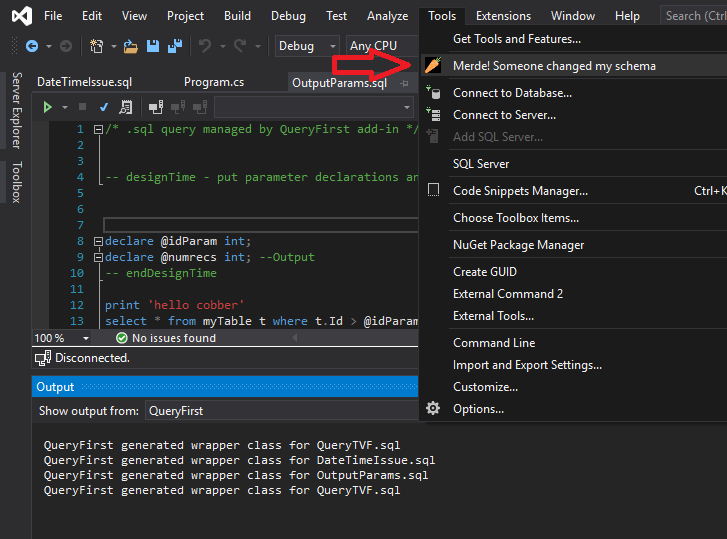This screenshot has height=539, width=727.
Task: Collapse the comment block at line 1
Action: [x=98, y=129]
